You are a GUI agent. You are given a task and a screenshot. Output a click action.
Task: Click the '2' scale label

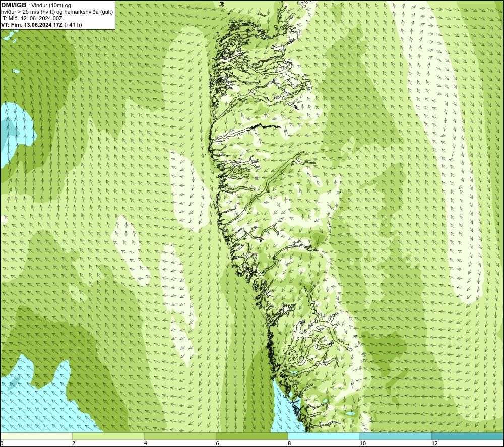tap(74, 443)
